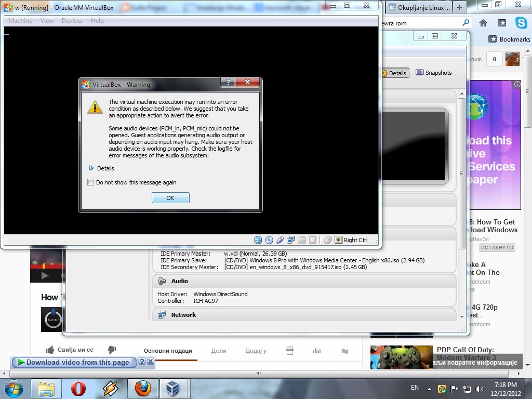The width and height of the screenshot is (532, 399).
Task: Click the network icon in system tray
Action: tap(467, 389)
